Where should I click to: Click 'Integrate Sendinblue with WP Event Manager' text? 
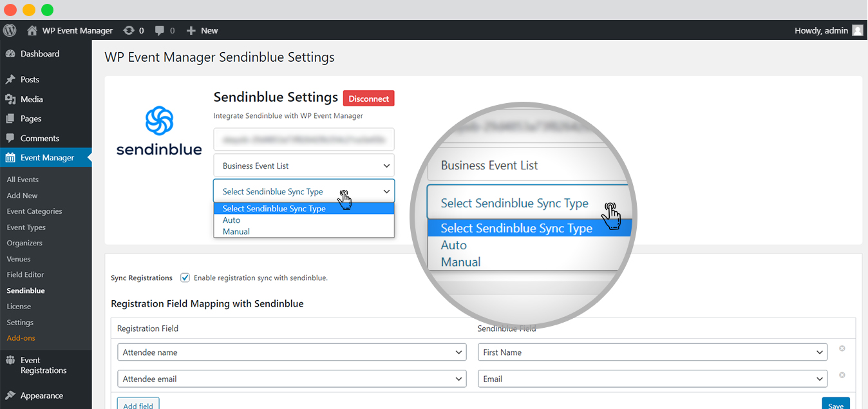pyautogui.click(x=288, y=116)
